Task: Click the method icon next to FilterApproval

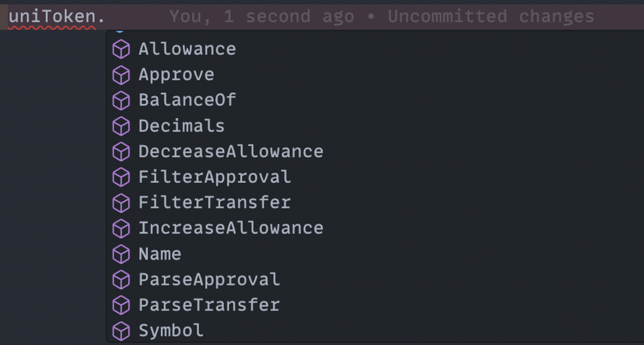Action: click(x=121, y=178)
